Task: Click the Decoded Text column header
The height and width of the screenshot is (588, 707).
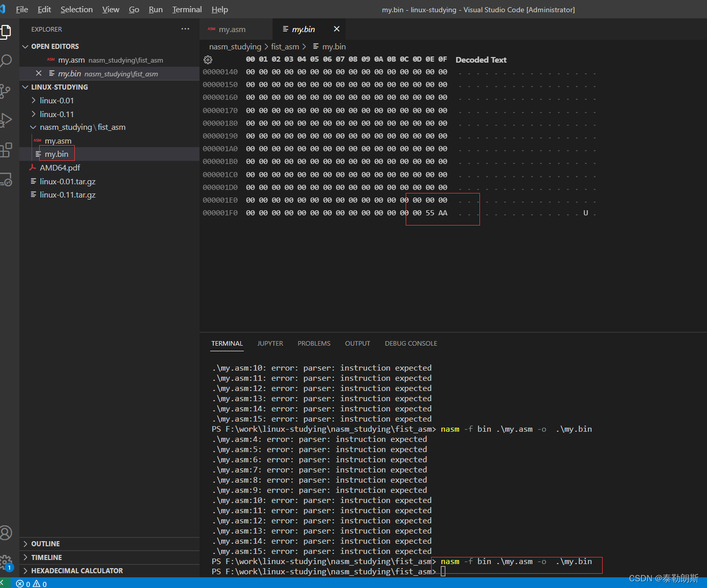Action: (x=481, y=60)
